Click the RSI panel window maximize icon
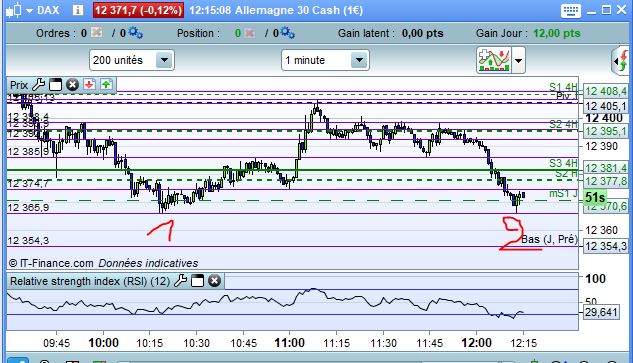Image resolution: width=633 pixels, height=363 pixels. pyautogui.click(x=197, y=281)
